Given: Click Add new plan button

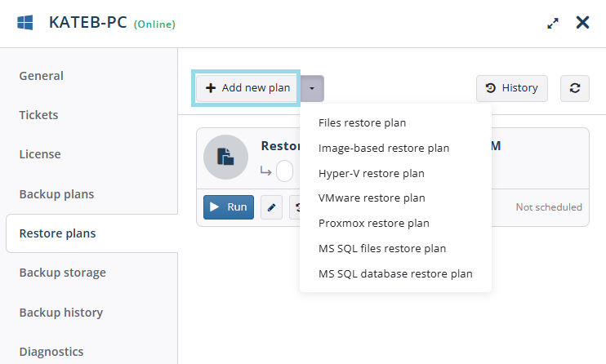Looking at the screenshot, I should (246, 88).
